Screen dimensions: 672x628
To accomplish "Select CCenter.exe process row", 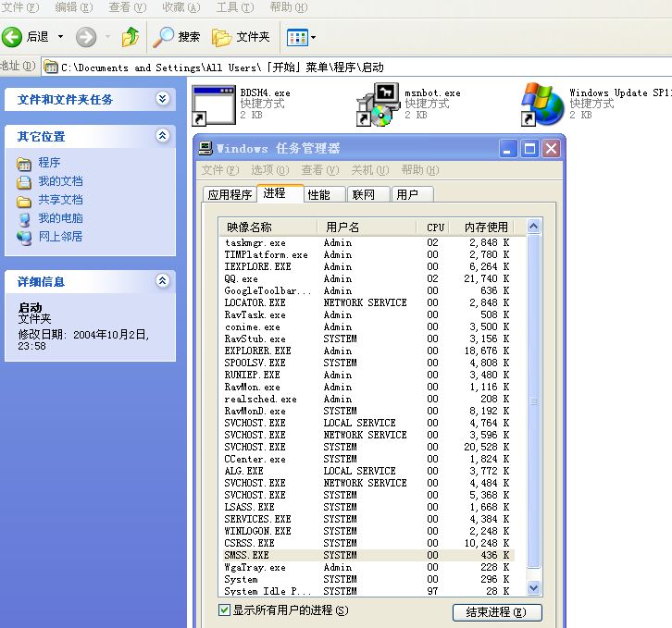I will (367, 459).
